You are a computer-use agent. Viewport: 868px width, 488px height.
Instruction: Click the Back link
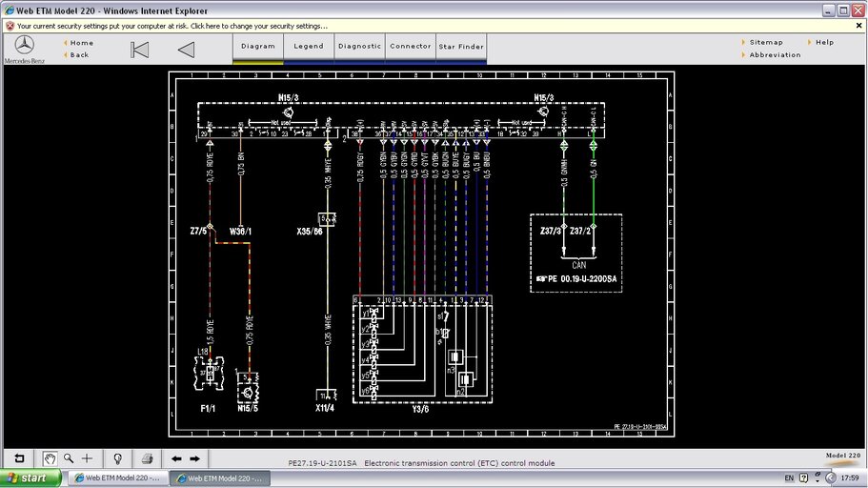point(79,55)
